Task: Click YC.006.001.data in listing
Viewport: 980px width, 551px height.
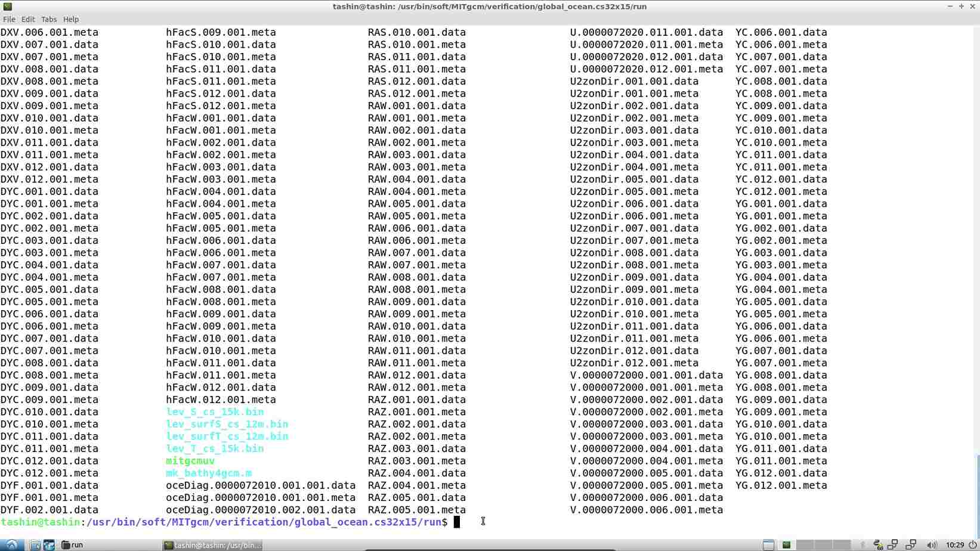Action: pyautogui.click(x=781, y=32)
